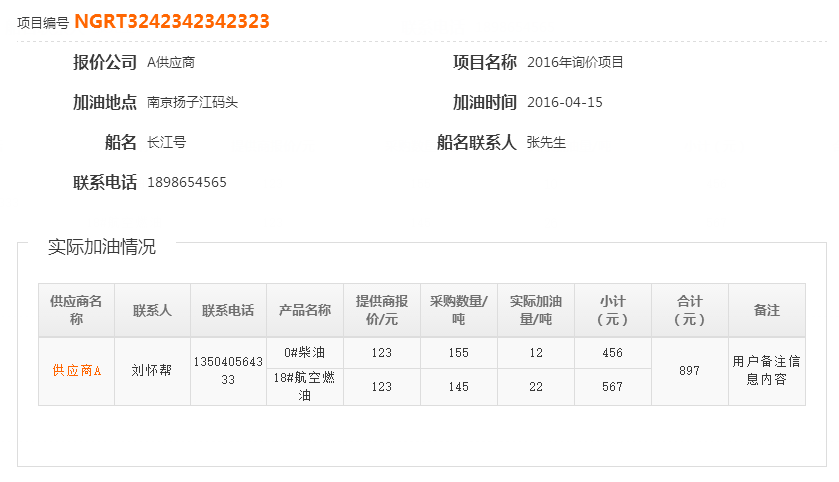Viewport: 839px width, 482px height.
Task: Select the 18#航空燃油 product cell
Action: click(305, 387)
